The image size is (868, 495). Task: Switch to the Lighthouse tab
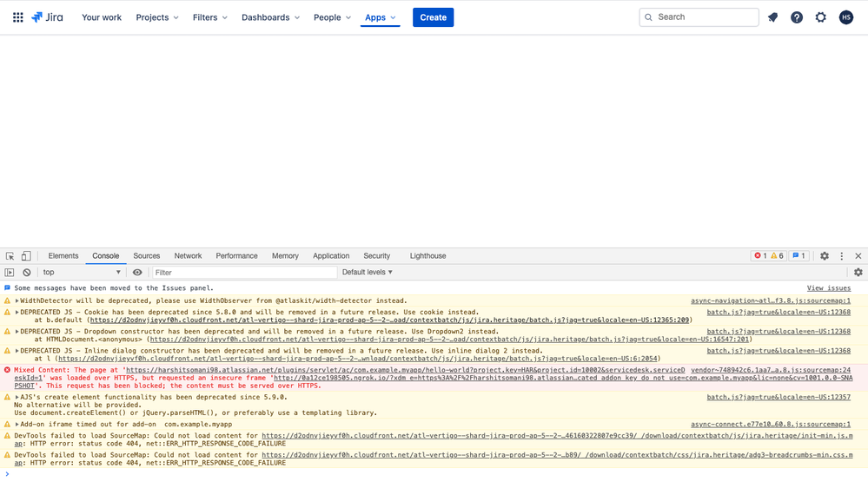tap(427, 256)
